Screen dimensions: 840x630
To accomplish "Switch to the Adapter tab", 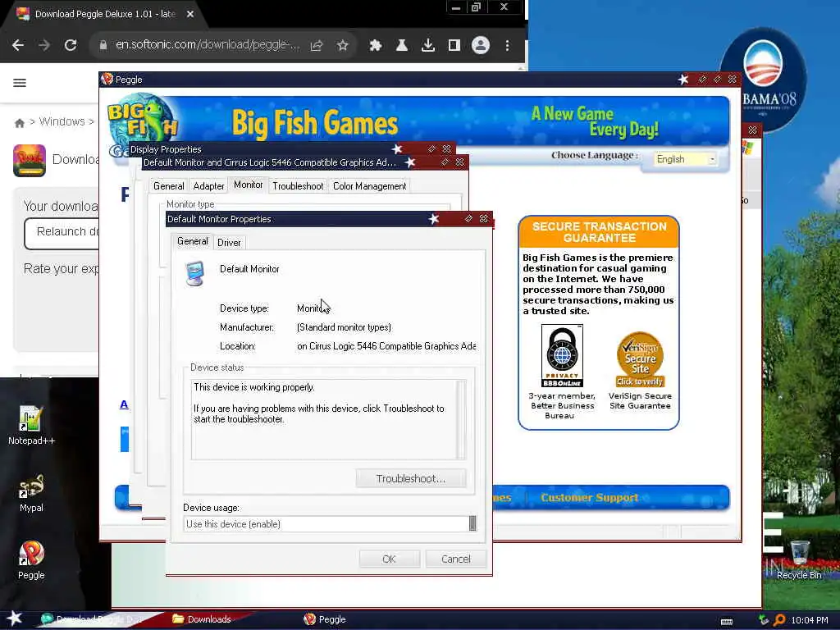I will click(x=209, y=186).
